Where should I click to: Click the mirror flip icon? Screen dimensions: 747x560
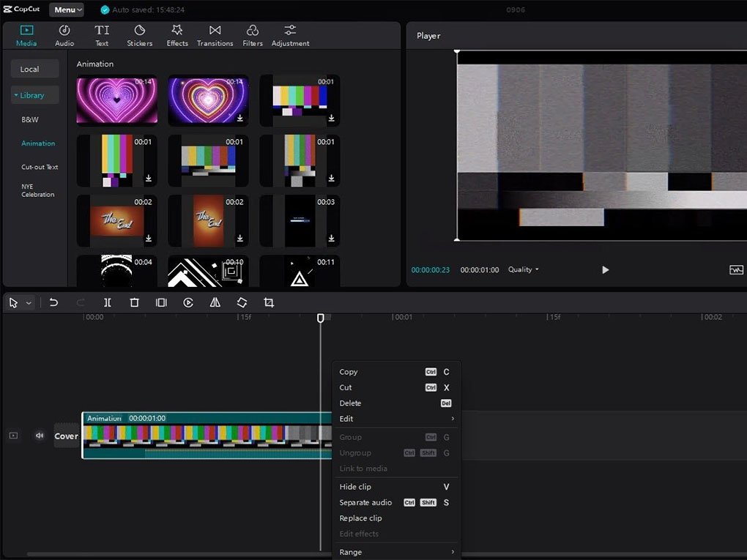pyautogui.click(x=215, y=302)
